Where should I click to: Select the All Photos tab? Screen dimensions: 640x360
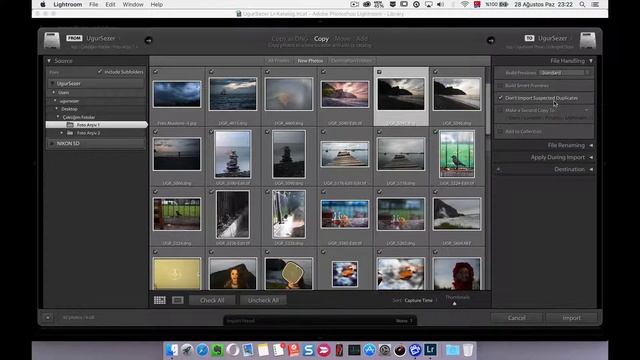click(x=278, y=61)
